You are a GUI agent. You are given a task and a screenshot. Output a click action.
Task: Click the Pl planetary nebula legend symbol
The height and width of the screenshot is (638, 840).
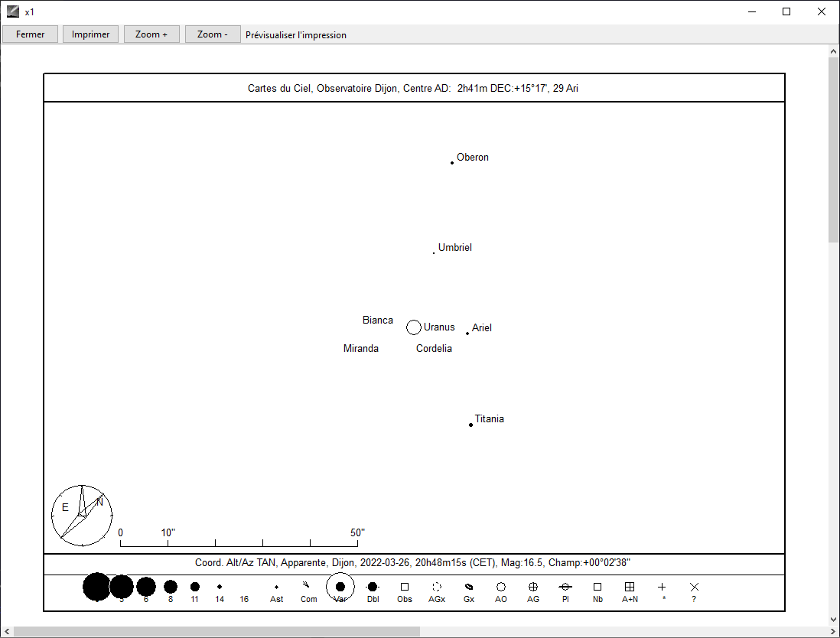(565, 587)
